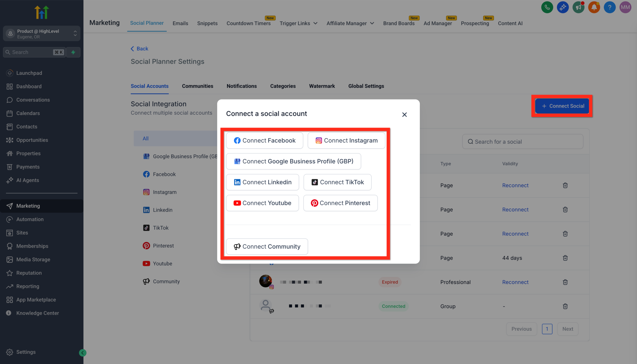Open Launchpad from the sidebar
The image size is (637, 364).
tap(29, 73)
